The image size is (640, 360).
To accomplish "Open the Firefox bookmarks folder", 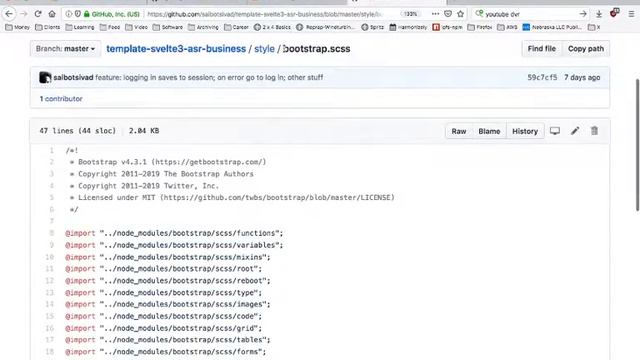I will click(480, 27).
